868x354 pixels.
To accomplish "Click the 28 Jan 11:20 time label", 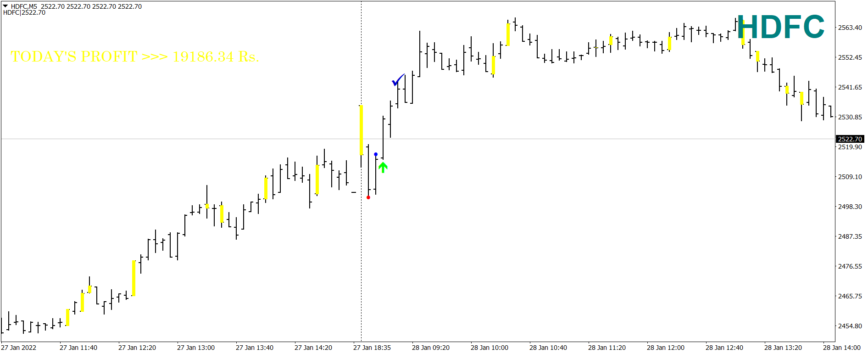I will [x=607, y=348].
